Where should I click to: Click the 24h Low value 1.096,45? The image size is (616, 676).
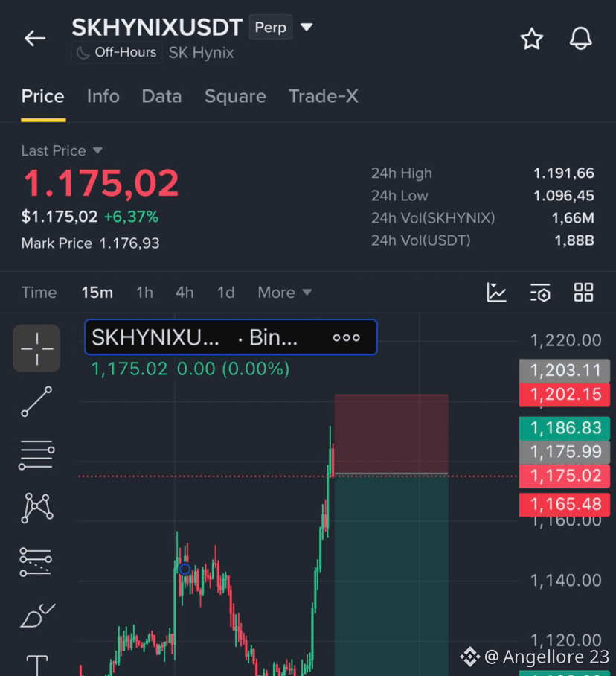[563, 196]
